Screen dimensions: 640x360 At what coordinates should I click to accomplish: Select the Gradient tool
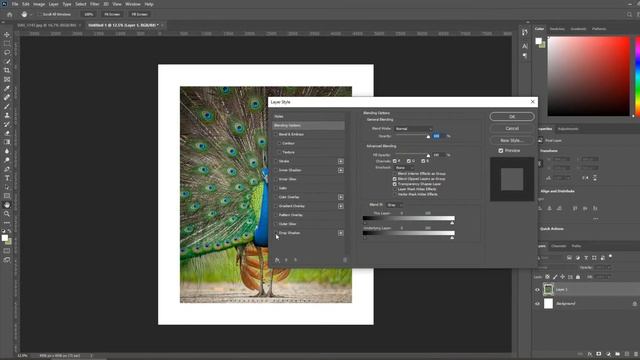click(7, 142)
